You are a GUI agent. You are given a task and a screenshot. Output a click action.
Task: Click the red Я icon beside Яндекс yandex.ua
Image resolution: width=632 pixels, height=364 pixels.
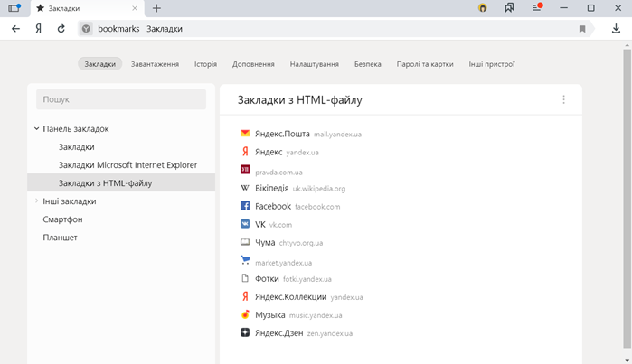pos(245,152)
